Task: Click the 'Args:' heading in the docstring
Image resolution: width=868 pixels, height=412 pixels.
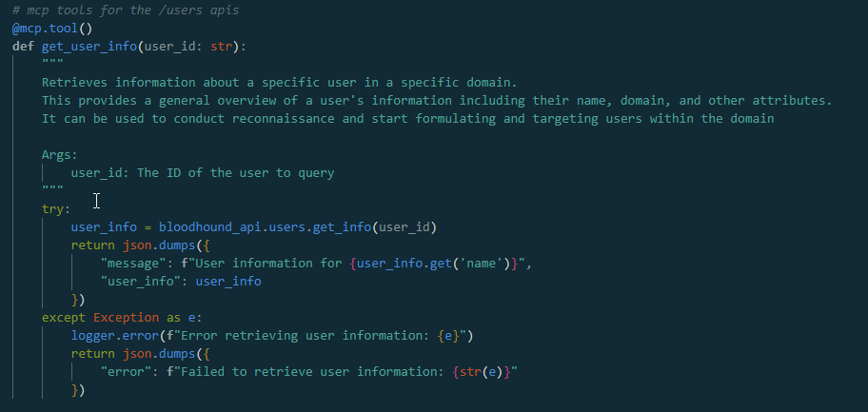Action: click(60, 155)
